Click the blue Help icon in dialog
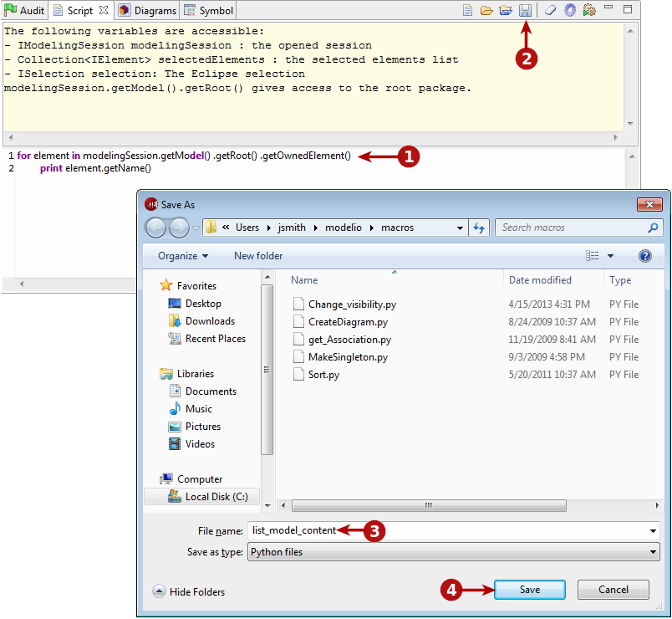672x619 pixels. [x=644, y=256]
